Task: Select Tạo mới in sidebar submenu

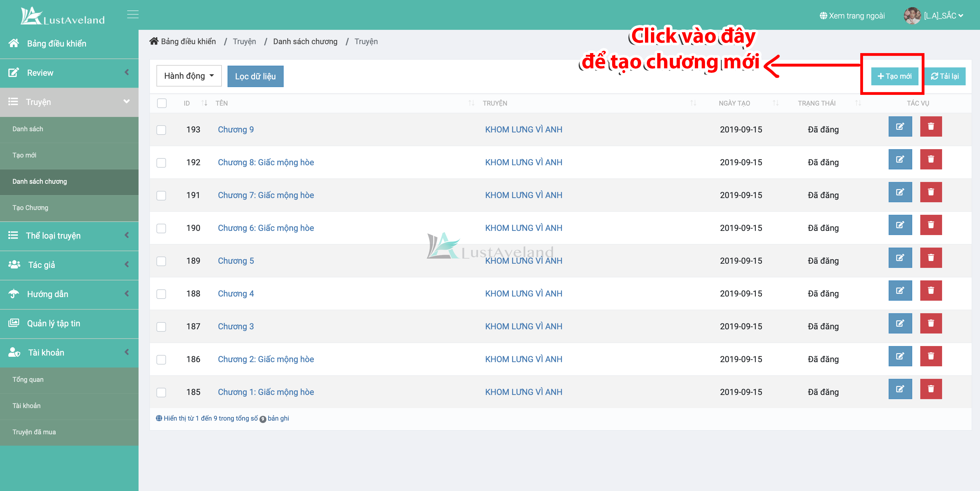Action: pos(69,155)
